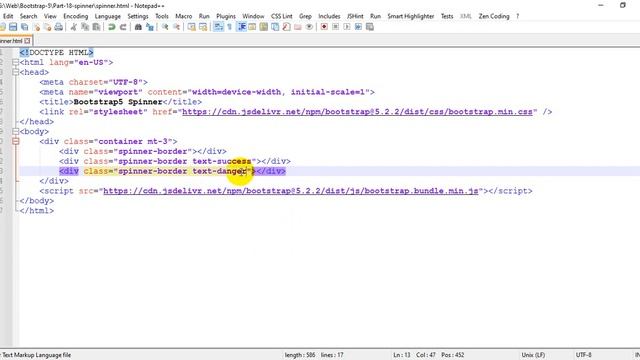Image resolution: width=640 pixels, height=360 pixels.
Task: Open the Document List icon
Action: [x=275, y=27]
